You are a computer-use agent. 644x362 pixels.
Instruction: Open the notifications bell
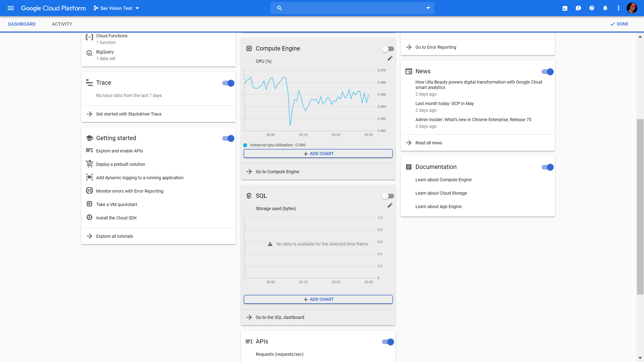(605, 8)
